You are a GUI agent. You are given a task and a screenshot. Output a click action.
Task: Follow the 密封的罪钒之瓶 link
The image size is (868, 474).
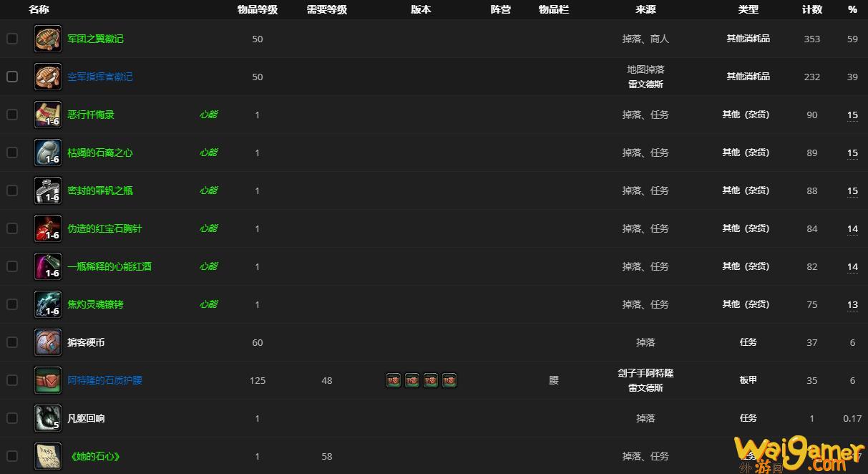(x=100, y=190)
